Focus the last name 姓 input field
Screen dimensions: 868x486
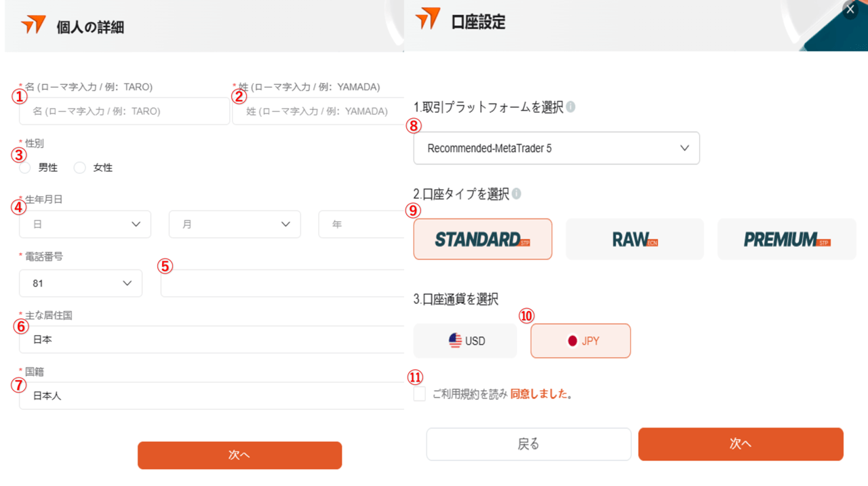(319, 111)
